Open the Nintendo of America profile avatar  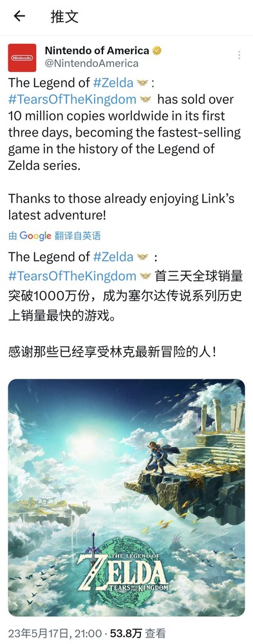click(22, 57)
